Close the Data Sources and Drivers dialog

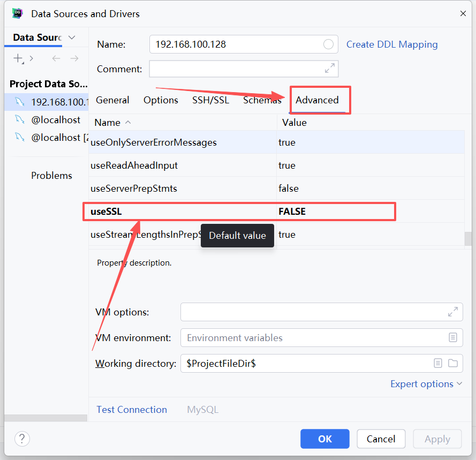pos(463,14)
